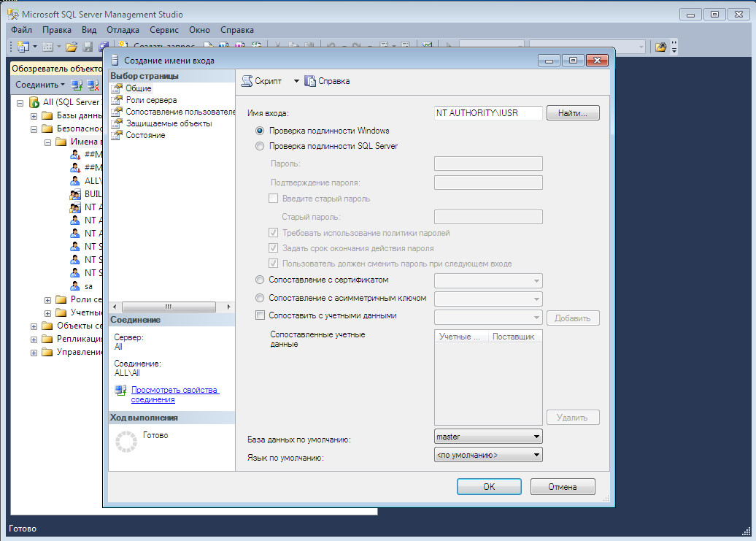Viewport: 756px width, 541px height.
Task: Click the Open File folder toolbar icon
Action: pos(72,47)
